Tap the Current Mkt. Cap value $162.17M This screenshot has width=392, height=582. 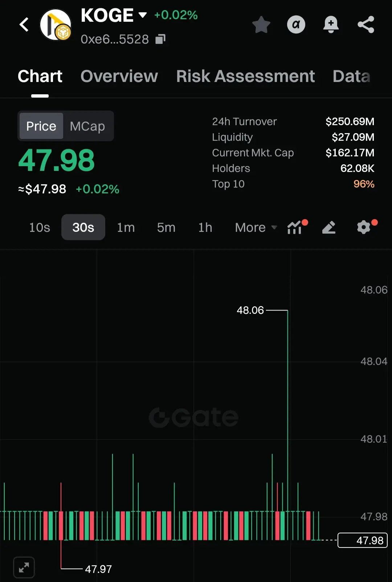[x=350, y=152]
